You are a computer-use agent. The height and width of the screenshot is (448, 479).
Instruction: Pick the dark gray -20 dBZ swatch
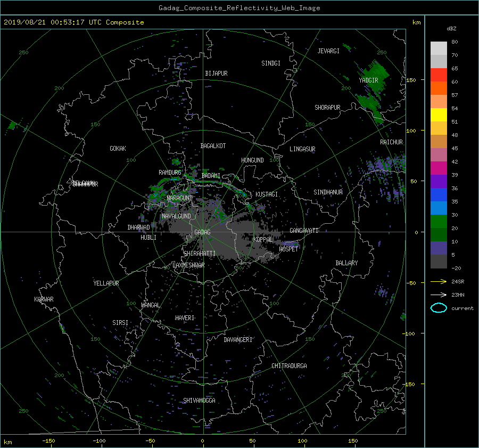[439, 262]
